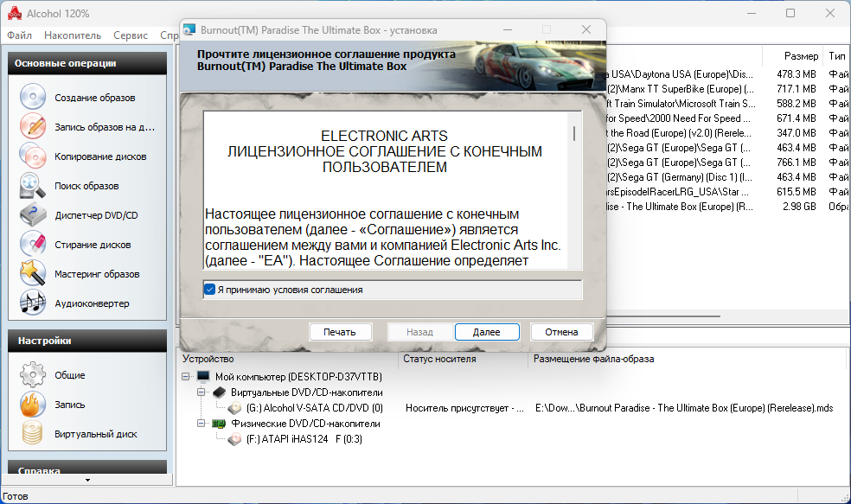Open the Сервис menu
The width and height of the screenshot is (851, 504).
[x=131, y=35]
